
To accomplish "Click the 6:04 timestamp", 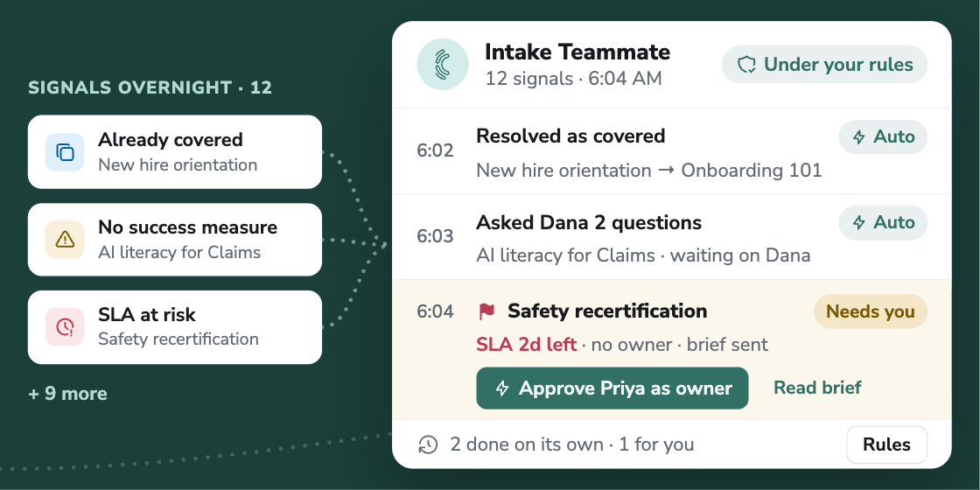I will point(435,311).
